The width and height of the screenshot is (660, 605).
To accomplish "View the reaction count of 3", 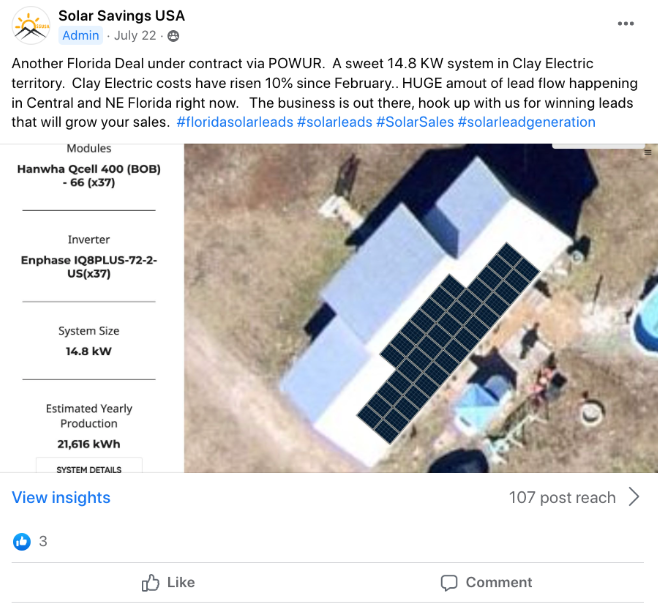I will [x=43, y=542].
